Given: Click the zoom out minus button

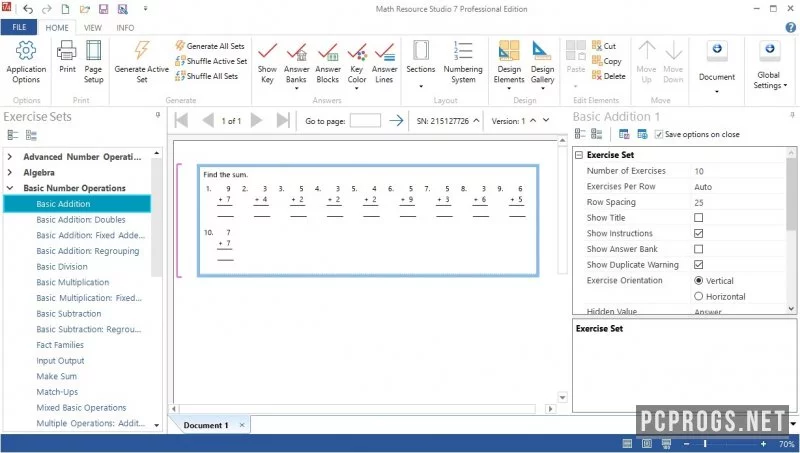Looking at the screenshot, I should [x=686, y=444].
